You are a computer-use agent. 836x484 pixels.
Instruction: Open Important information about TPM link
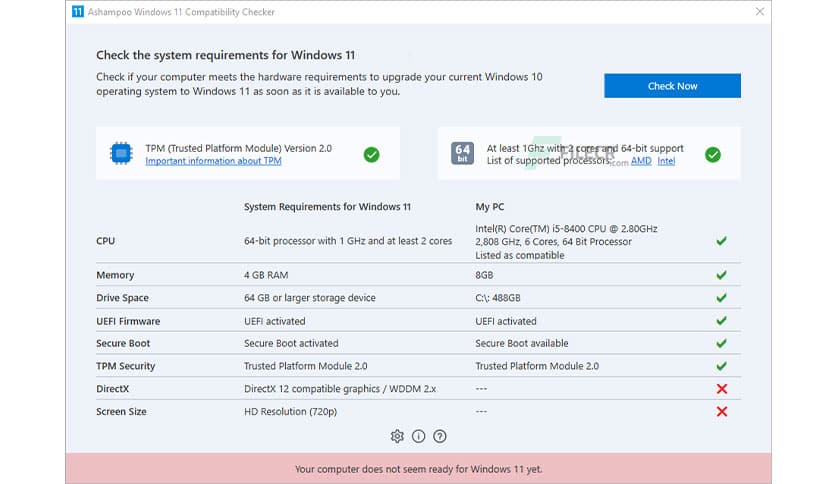(x=213, y=161)
